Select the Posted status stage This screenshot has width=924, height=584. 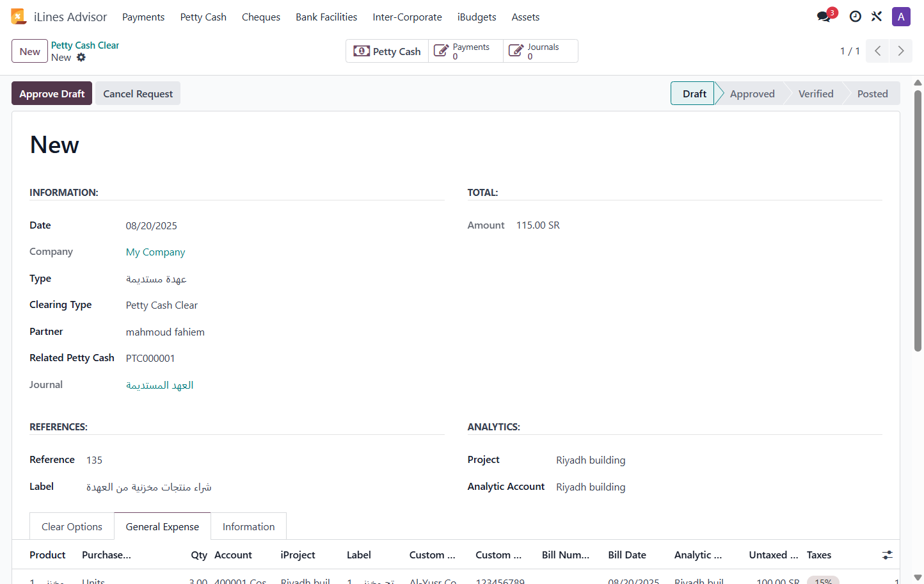click(872, 93)
